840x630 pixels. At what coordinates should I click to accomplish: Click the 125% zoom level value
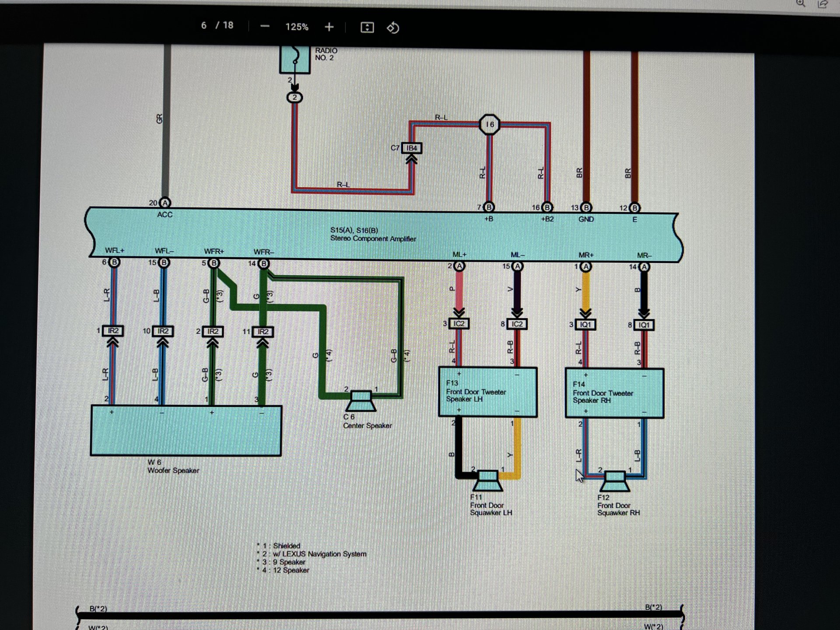tap(297, 27)
